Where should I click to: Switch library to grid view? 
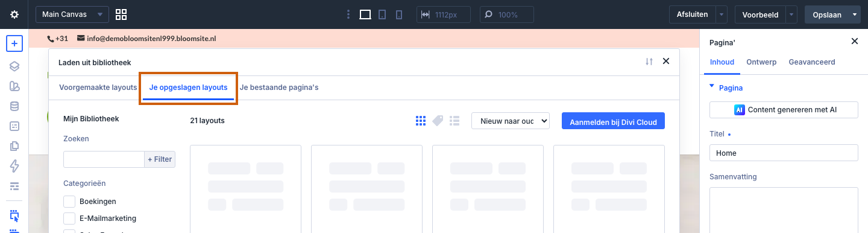point(421,121)
